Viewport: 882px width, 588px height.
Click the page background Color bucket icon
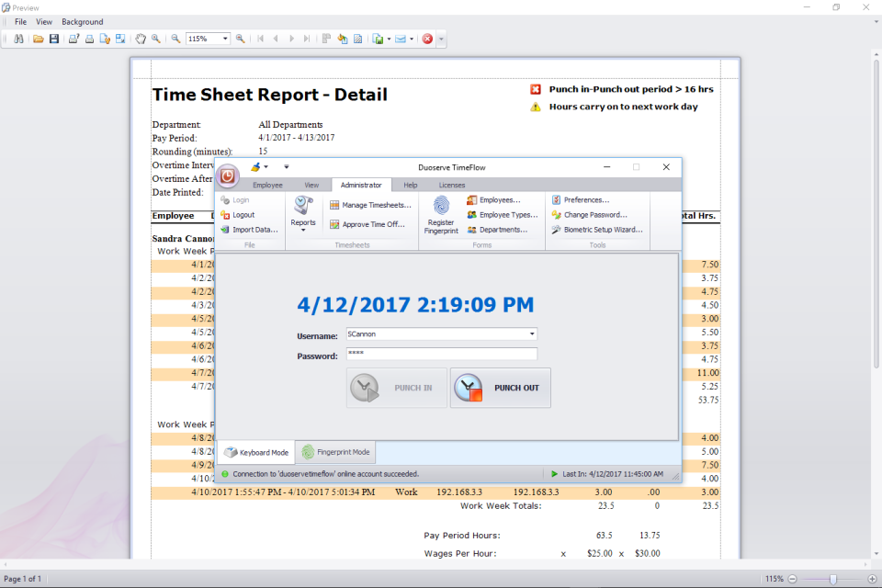coord(342,39)
